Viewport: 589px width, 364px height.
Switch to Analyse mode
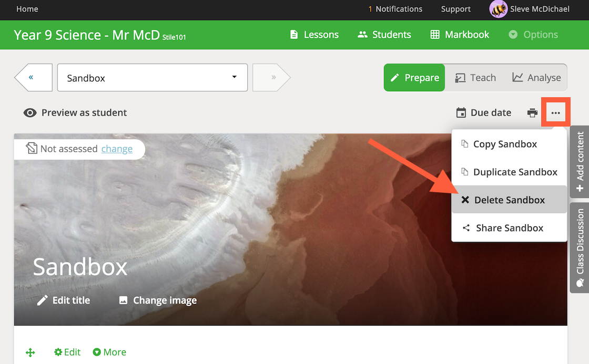click(536, 78)
